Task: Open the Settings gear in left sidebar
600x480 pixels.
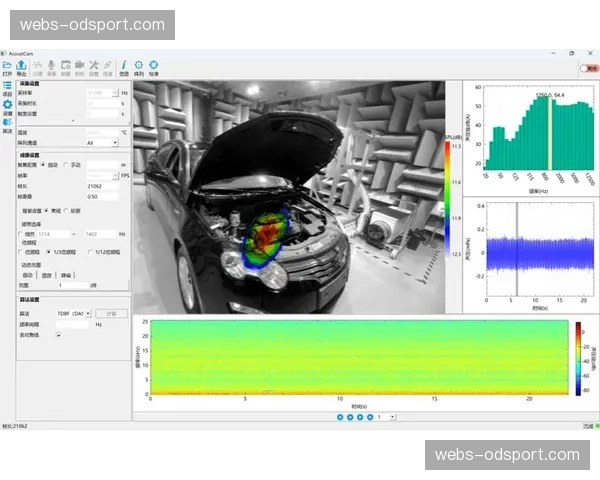Action: (x=7, y=106)
